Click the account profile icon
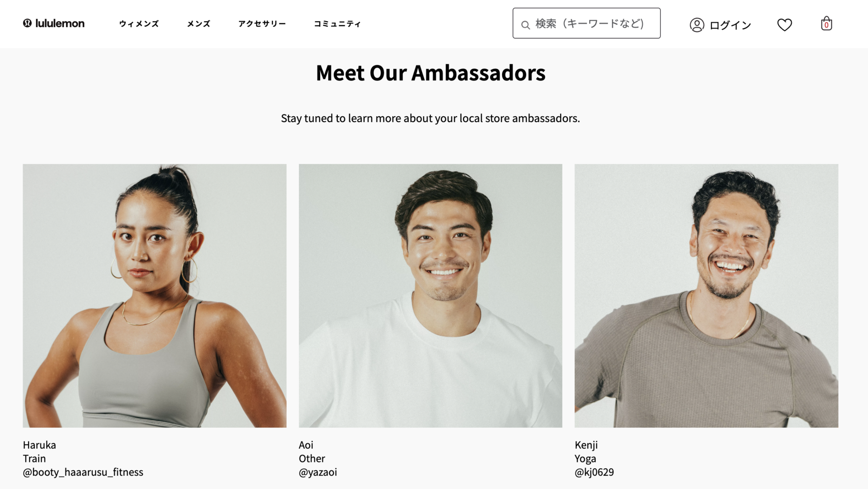 pos(697,25)
